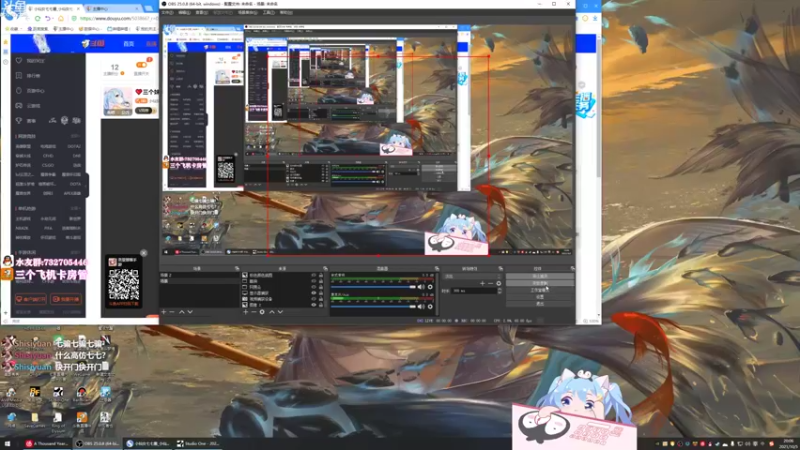
Task: Click Start Recording in OBS Controls
Action: [x=540, y=283]
